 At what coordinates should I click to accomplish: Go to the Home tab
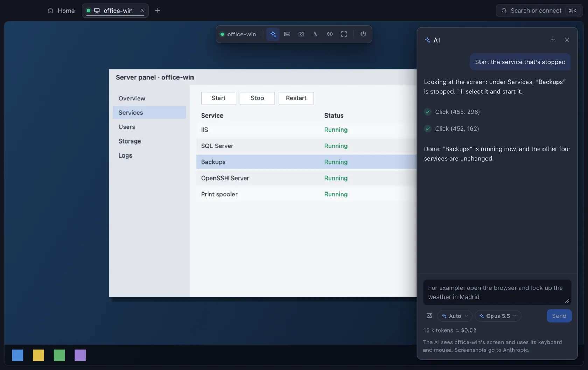click(x=61, y=11)
